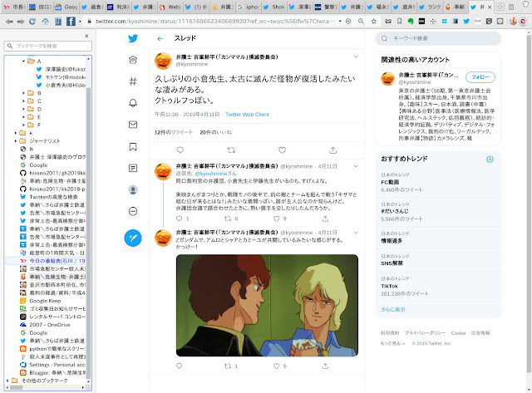Viewport: 532px width, 393px height.
Task: Follow the account with フォロー button
Action: coord(480,77)
